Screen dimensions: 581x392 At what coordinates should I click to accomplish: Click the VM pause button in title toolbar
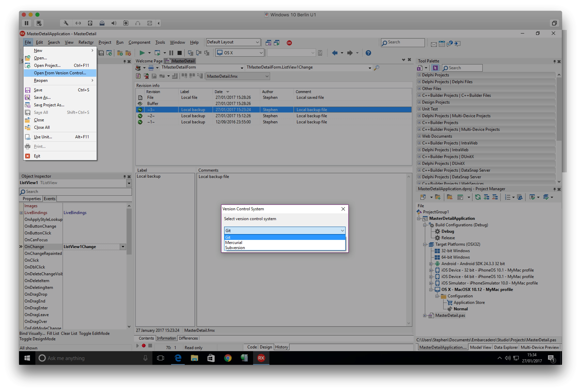tap(27, 23)
